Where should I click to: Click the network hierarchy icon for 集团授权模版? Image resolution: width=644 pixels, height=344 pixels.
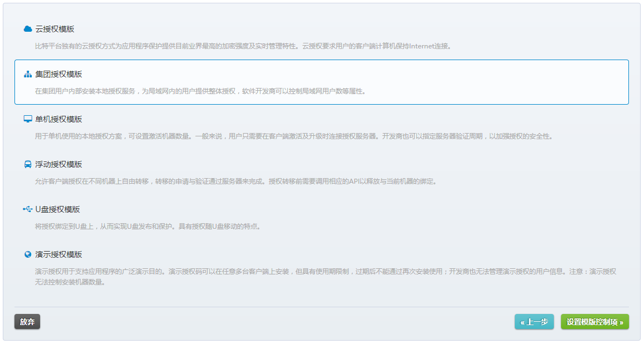coord(28,74)
